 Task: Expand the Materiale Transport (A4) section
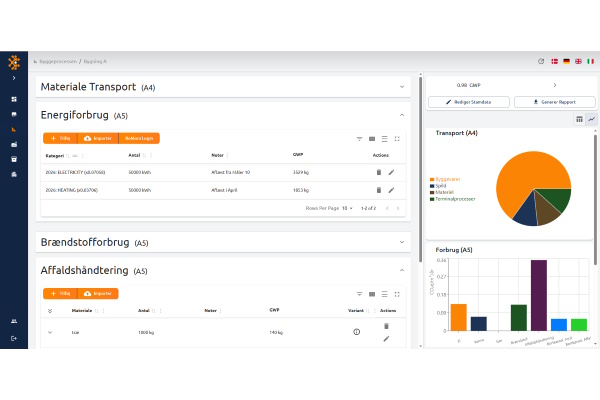(401, 87)
